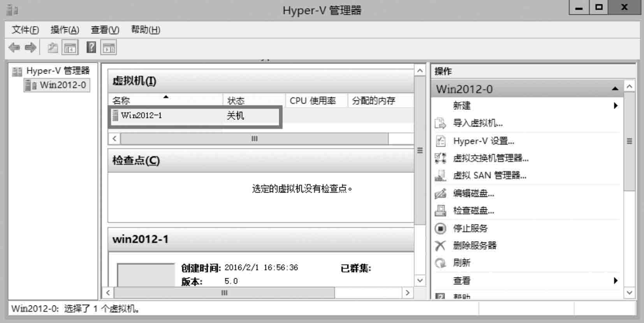The width and height of the screenshot is (644, 323).
Task: Click the Remove Server X icon
Action: (x=440, y=246)
